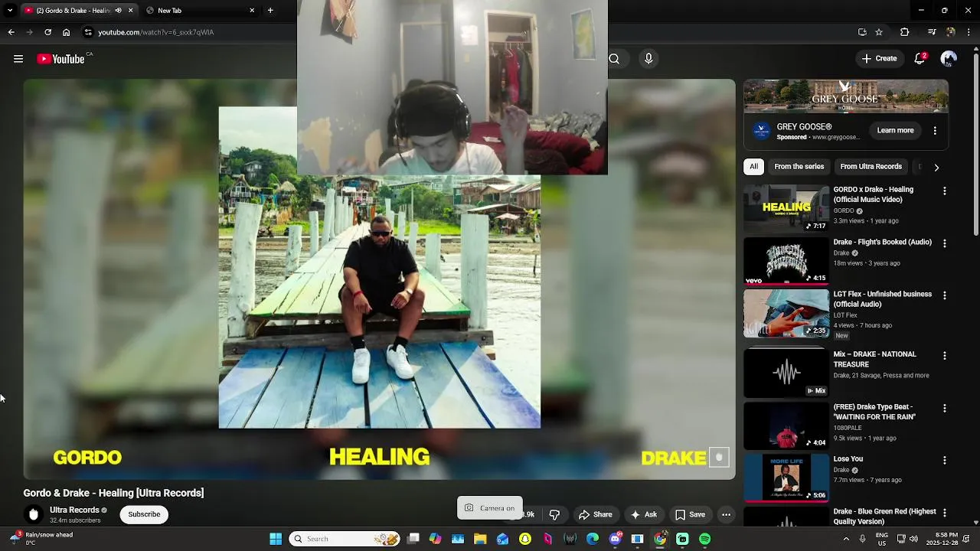
Task: Open a new browser tab with plus
Action: click(270, 11)
